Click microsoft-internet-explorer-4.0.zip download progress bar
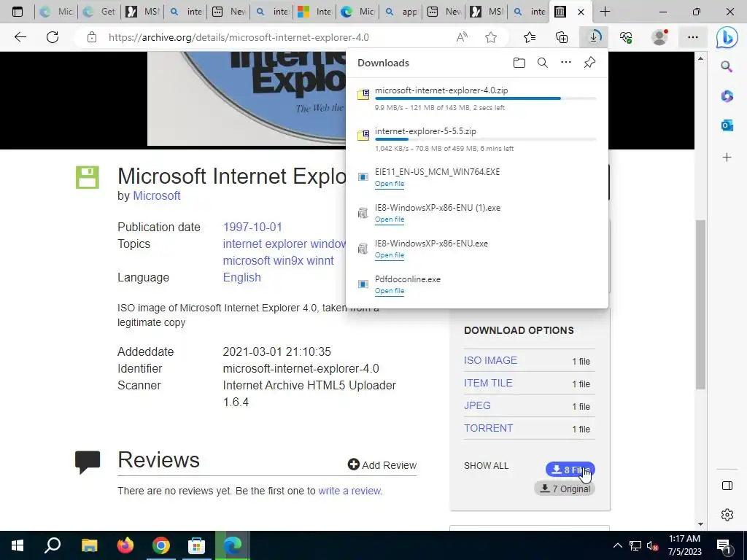 [485, 98]
